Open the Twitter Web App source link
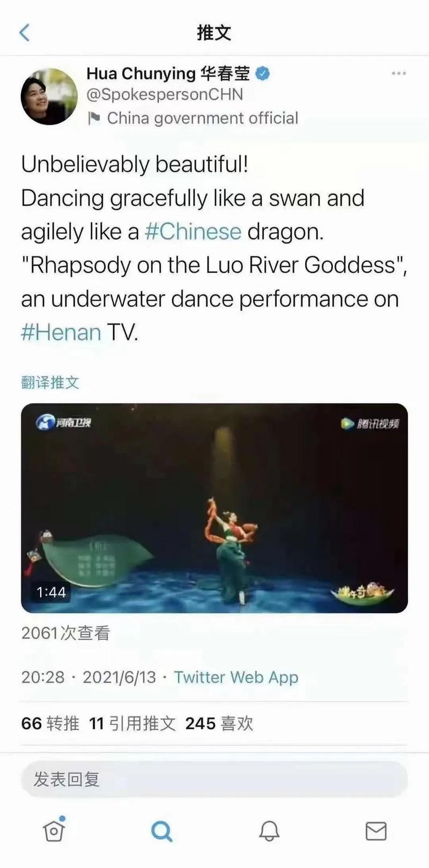This screenshot has height=868, width=429. pyautogui.click(x=236, y=677)
